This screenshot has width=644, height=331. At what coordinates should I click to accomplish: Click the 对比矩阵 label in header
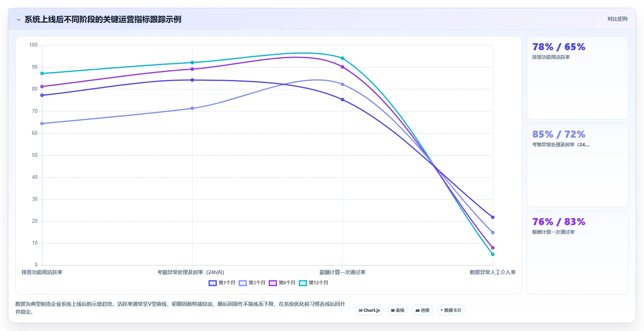coord(617,19)
